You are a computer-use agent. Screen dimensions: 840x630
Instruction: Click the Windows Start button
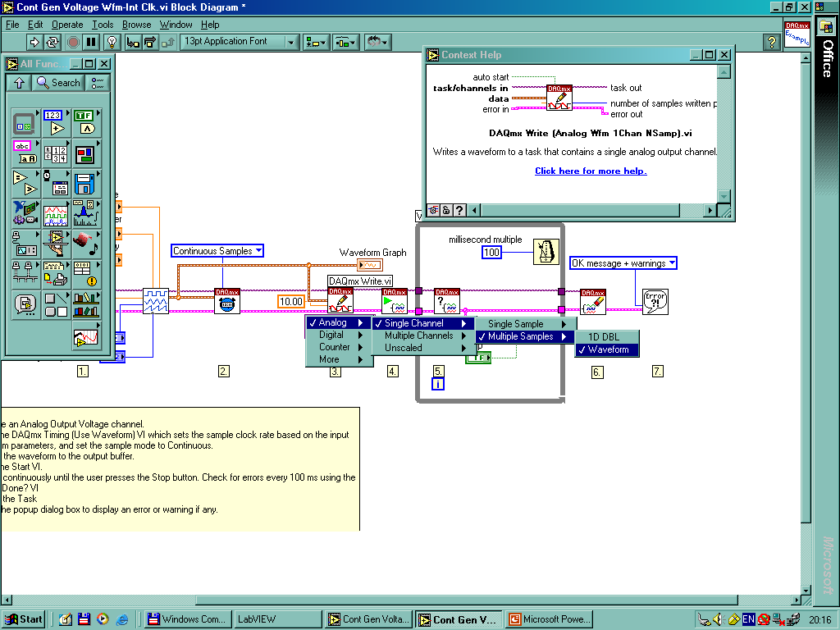pyautogui.click(x=23, y=619)
